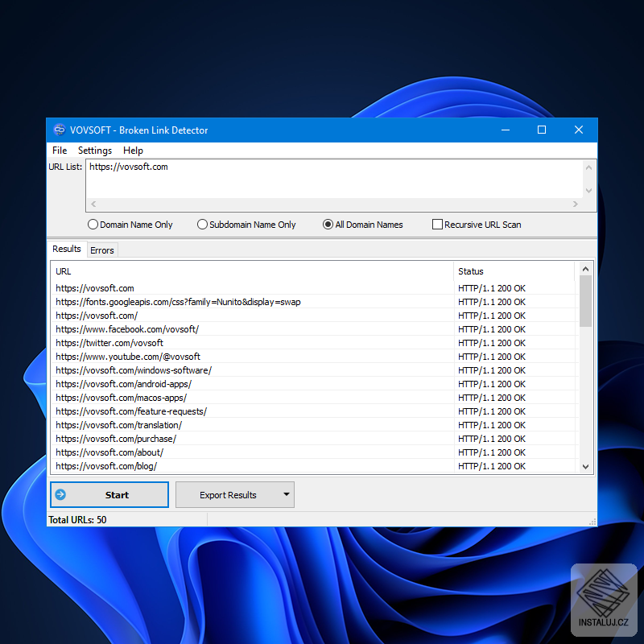This screenshot has height=644, width=644.
Task: Select row https://vovsoft.com/ with trailing slash
Action: click(x=314, y=316)
